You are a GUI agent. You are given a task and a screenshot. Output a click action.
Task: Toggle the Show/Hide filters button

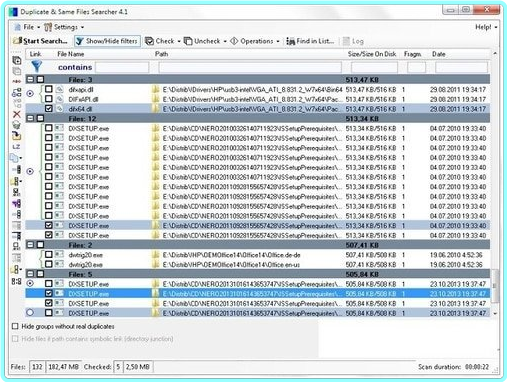(x=107, y=41)
